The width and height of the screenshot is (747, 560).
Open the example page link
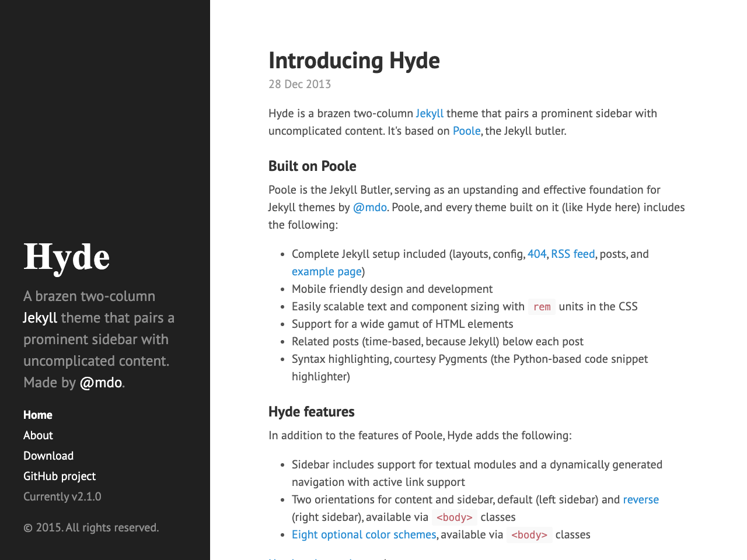(x=326, y=271)
